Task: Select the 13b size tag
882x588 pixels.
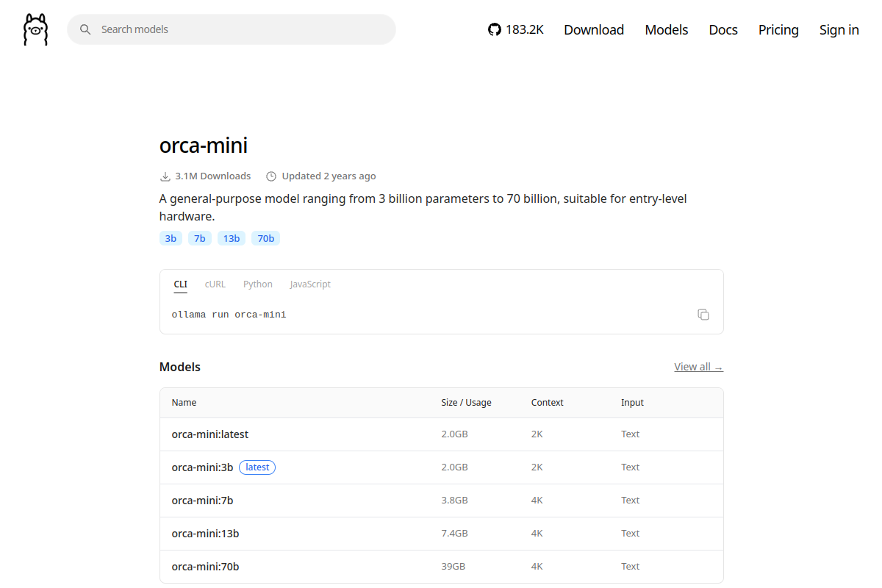Action: tap(232, 238)
